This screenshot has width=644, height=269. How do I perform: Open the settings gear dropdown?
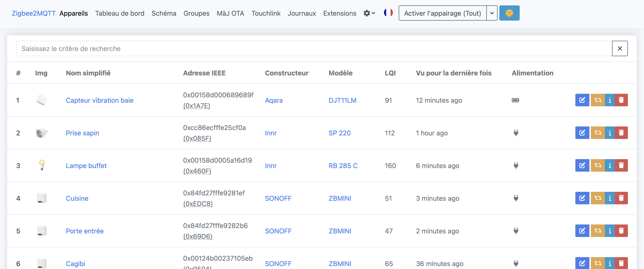pos(369,13)
